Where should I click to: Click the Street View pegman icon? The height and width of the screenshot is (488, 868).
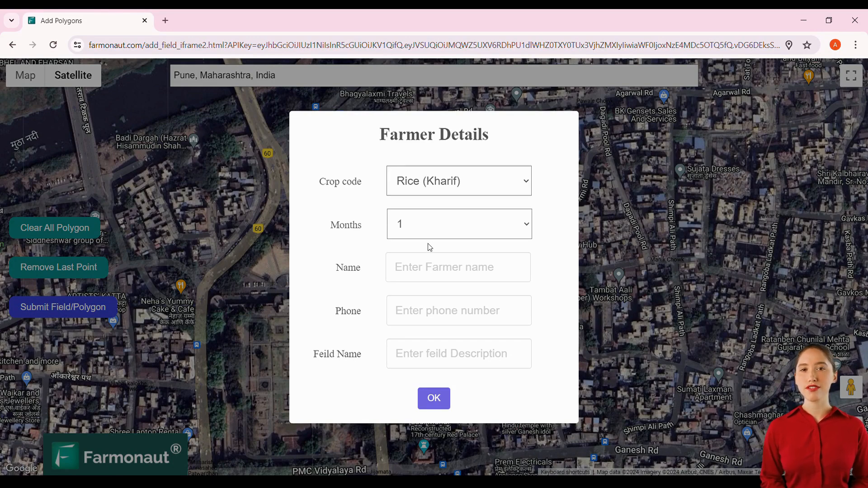point(851,388)
